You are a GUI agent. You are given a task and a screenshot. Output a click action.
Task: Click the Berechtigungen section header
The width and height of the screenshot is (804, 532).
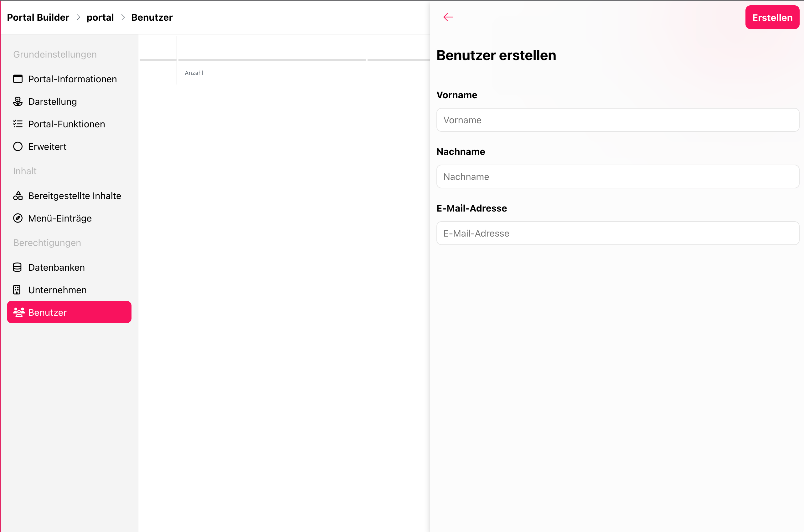click(x=47, y=243)
